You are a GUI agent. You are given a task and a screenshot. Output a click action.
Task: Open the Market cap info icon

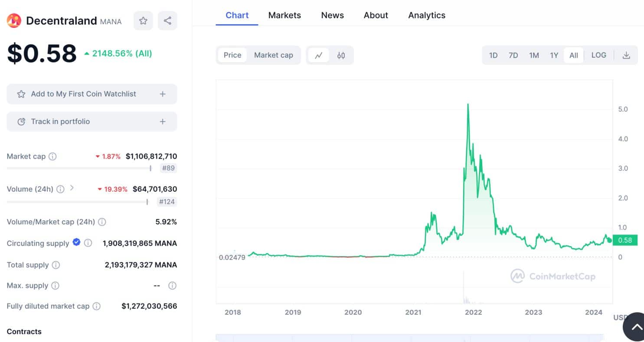pyautogui.click(x=52, y=156)
